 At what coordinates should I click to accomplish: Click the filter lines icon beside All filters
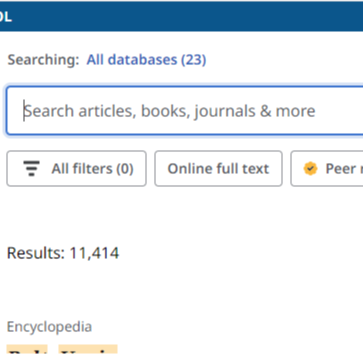[x=31, y=168]
